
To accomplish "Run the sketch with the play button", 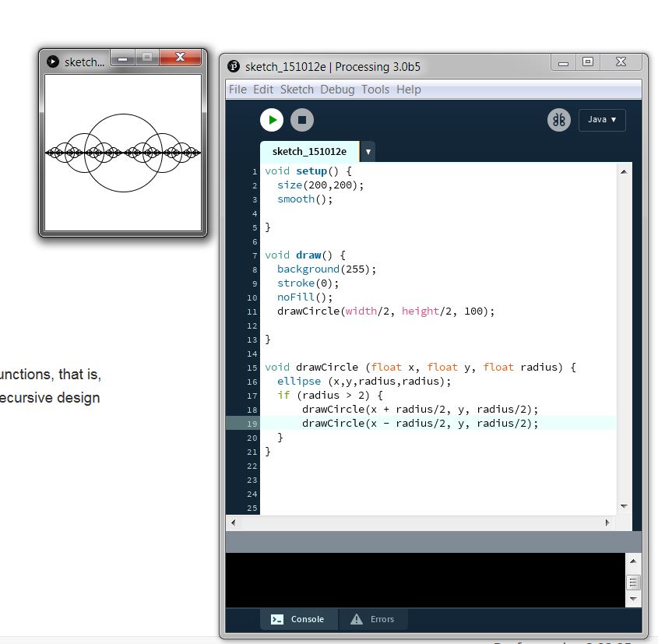I will click(x=272, y=120).
